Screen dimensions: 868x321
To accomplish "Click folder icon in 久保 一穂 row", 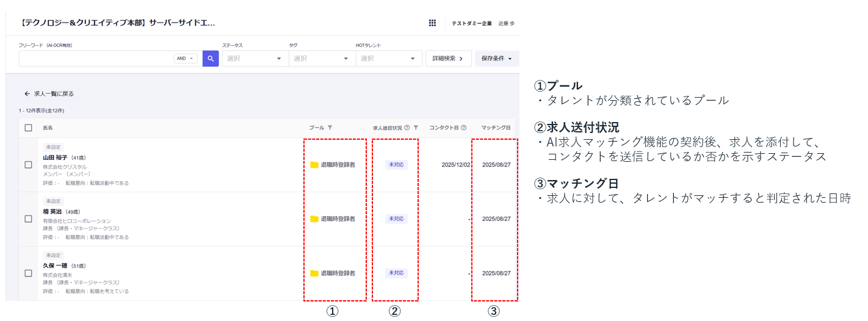I will [314, 273].
